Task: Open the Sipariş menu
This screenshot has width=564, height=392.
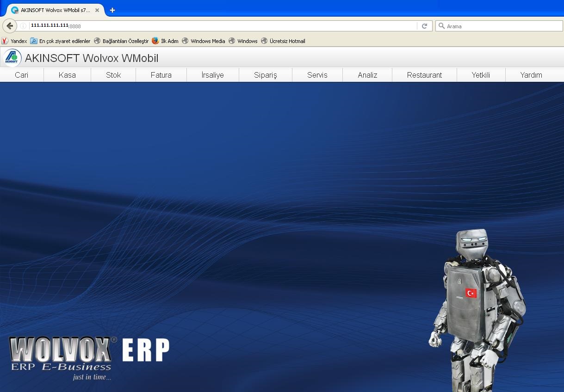Action: [266, 75]
